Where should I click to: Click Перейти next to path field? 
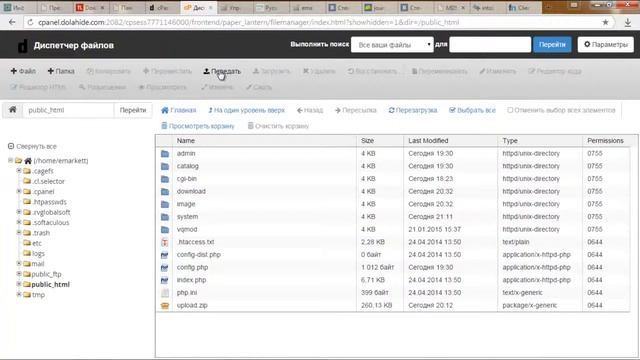tap(133, 110)
